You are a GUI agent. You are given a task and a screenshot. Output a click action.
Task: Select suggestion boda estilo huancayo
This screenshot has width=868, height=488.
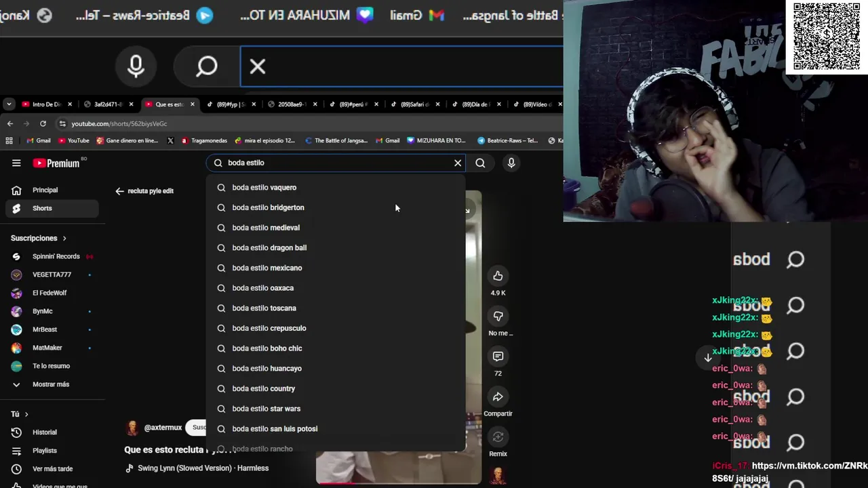point(336,369)
